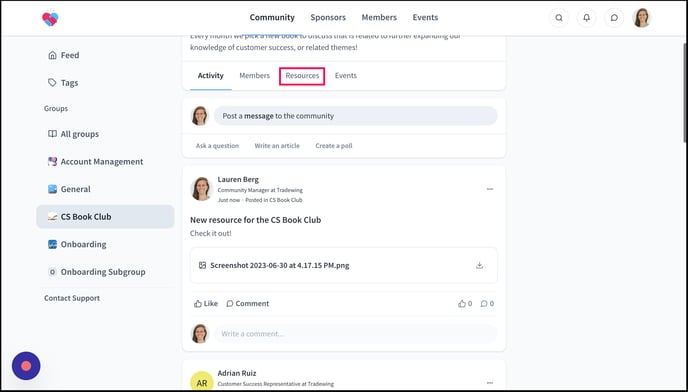Screen dimensions: 688x392
Task: Click the Tags label icon
Action: tap(52, 83)
